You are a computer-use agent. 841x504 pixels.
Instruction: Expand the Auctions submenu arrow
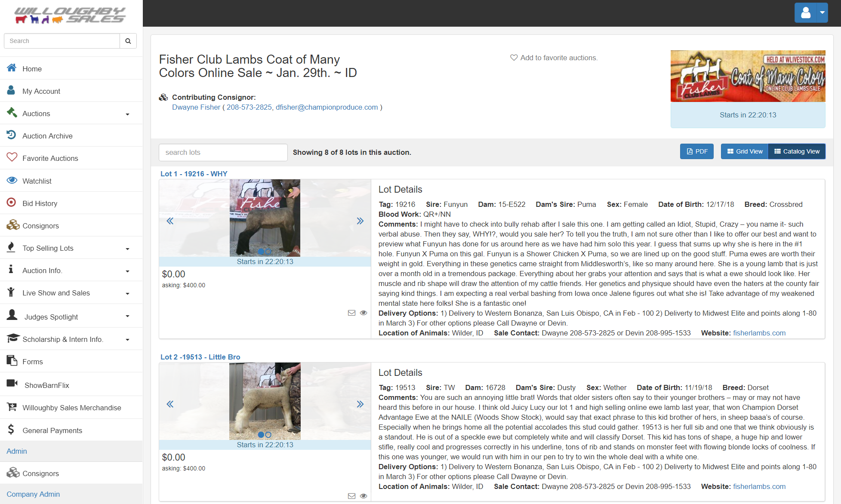[x=127, y=114]
